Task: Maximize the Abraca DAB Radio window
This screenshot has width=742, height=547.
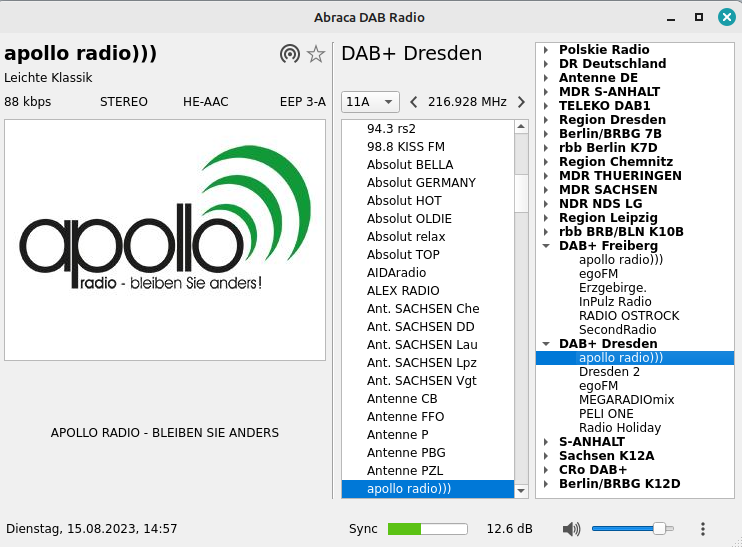Action: [x=699, y=16]
